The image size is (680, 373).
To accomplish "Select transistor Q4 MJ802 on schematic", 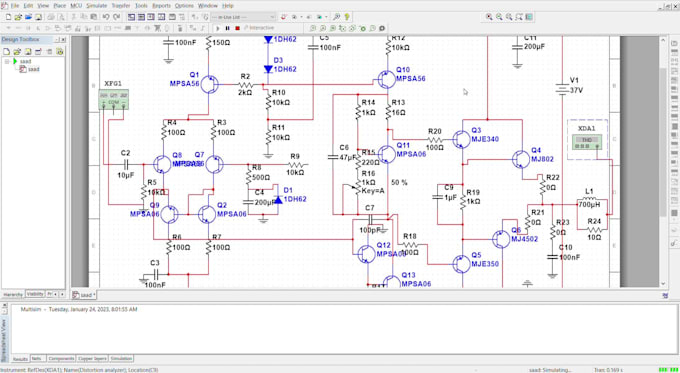I will coord(521,159).
